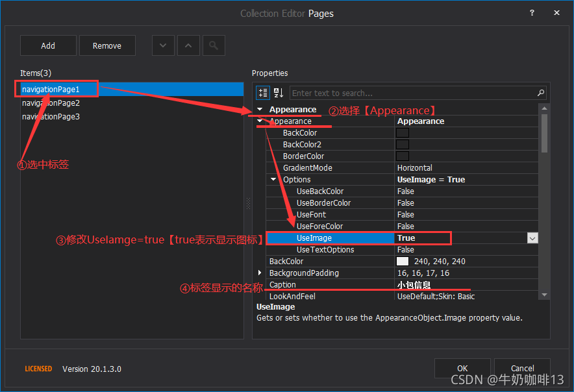Click the Add button
The width and height of the screenshot is (574, 392).
(47, 45)
